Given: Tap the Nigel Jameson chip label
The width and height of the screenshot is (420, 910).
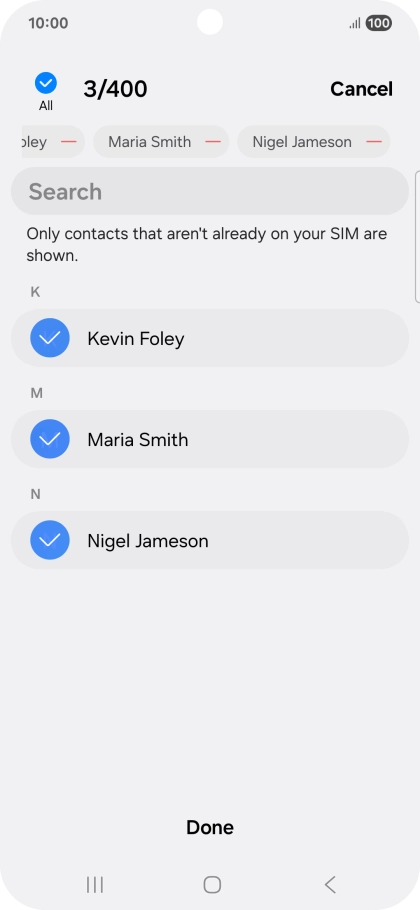Looking at the screenshot, I should pyautogui.click(x=302, y=142).
